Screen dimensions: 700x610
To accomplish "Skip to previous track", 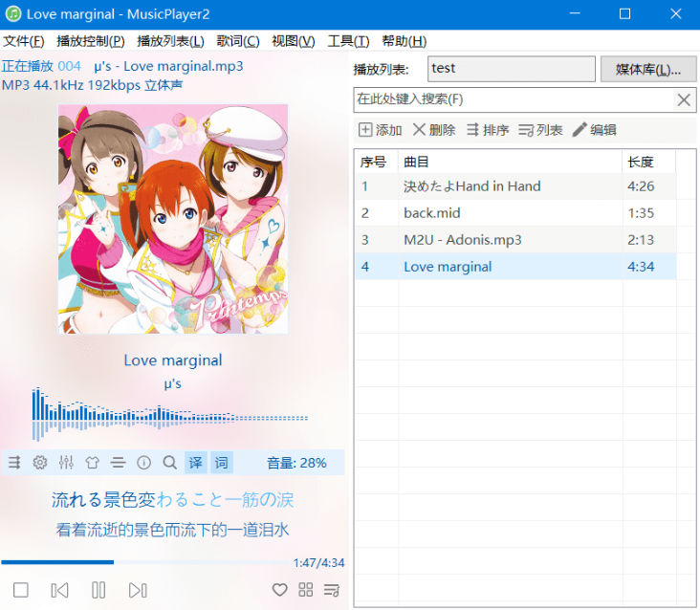I will (x=59, y=590).
